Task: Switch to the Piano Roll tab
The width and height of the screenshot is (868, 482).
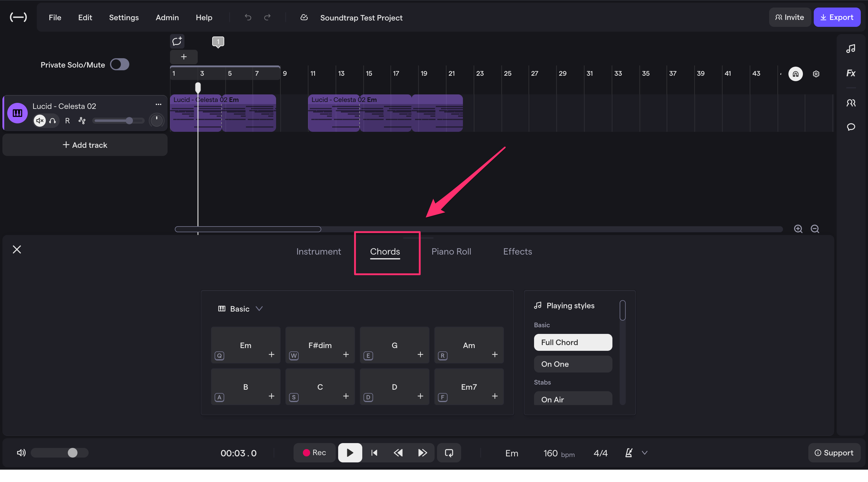Action: click(451, 251)
